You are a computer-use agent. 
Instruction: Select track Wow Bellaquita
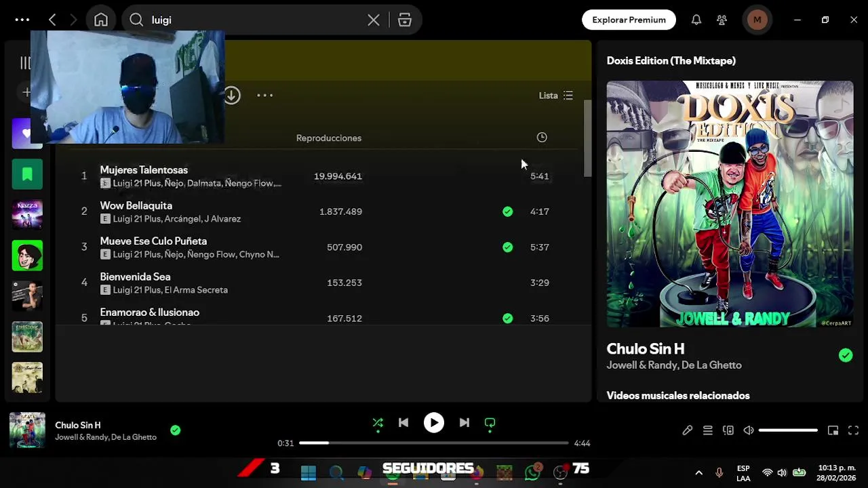[136, 205]
